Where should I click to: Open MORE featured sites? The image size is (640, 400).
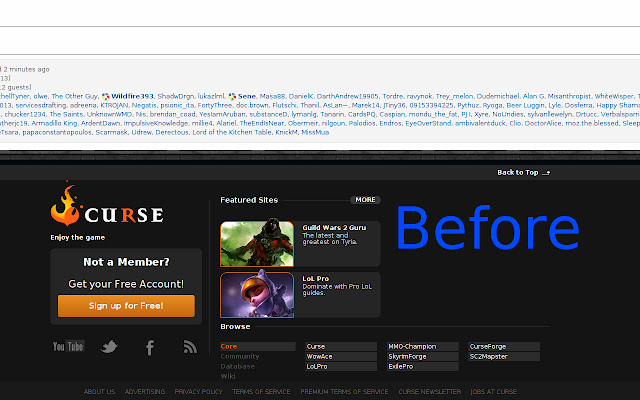point(365,200)
